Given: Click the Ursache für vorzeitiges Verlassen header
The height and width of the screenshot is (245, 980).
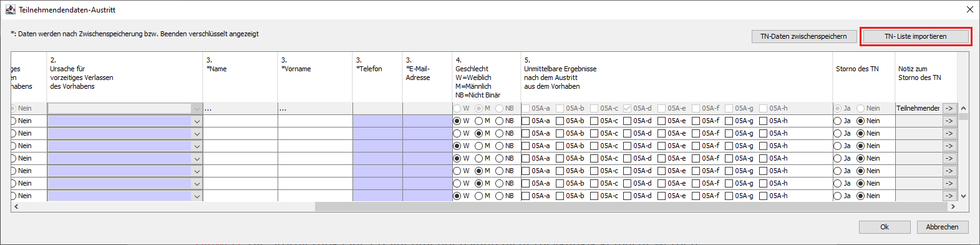Looking at the screenshot, I should (125, 77).
